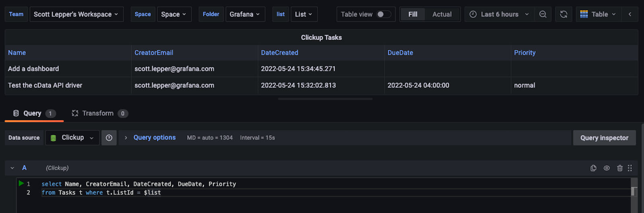Select the Actual display option
Viewport: 644px width, 213px height.
[442, 15]
